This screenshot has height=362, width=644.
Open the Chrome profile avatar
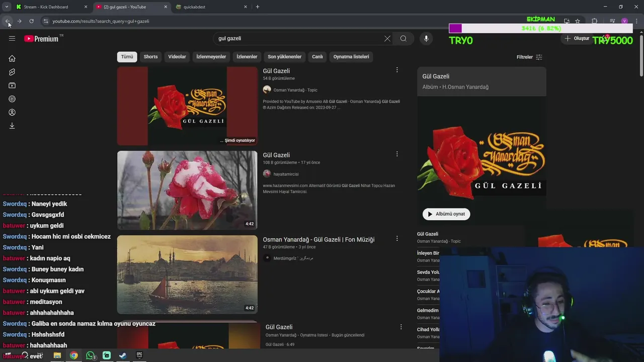624,21
